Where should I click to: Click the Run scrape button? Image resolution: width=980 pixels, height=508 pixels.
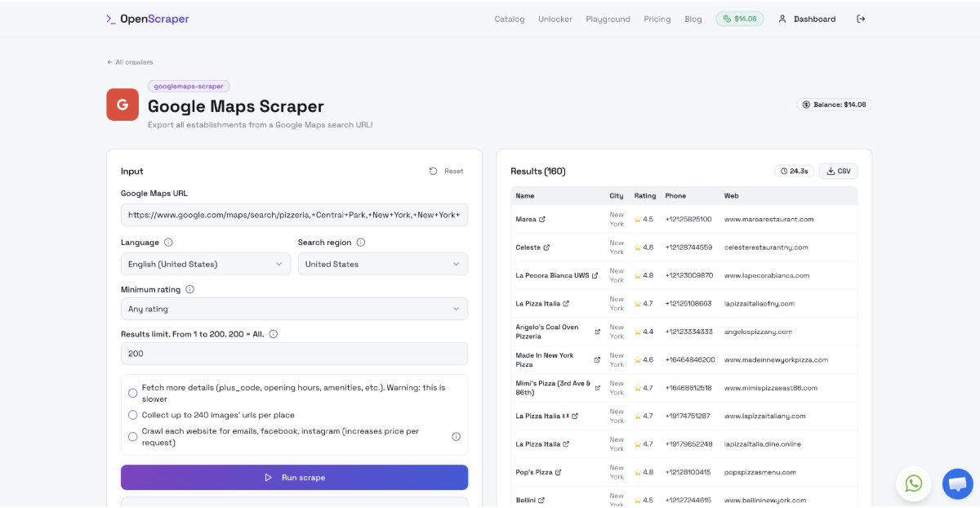294,478
